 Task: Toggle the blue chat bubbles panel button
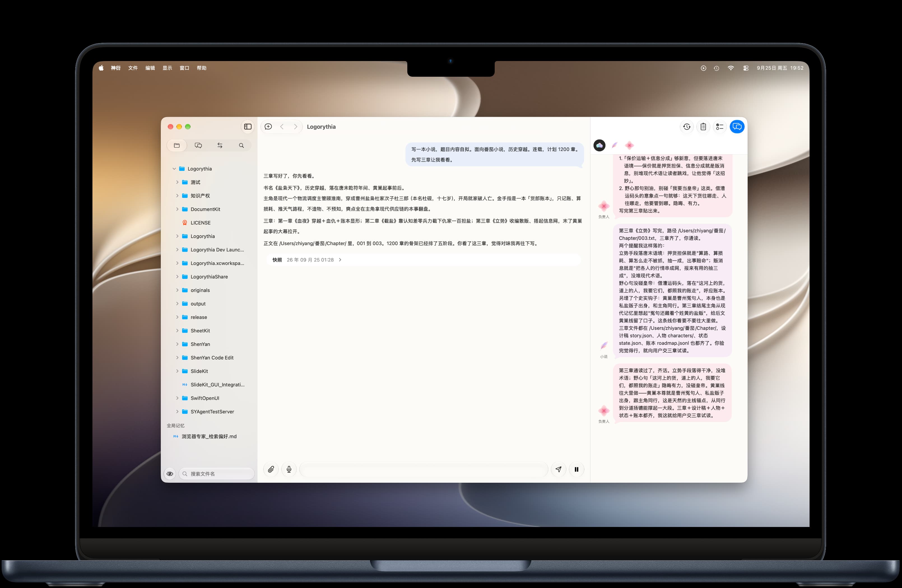point(737,127)
